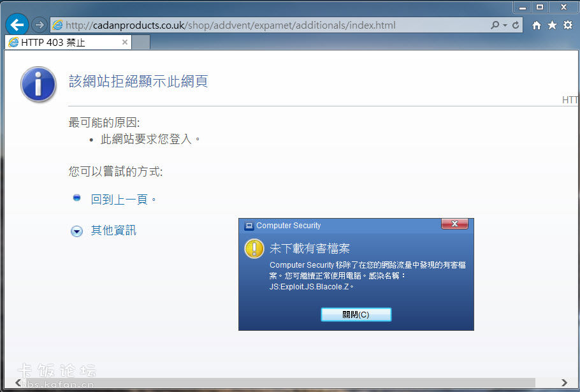
Task: Click the horizontal scrollbar right arrow
Action: coord(564,382)
